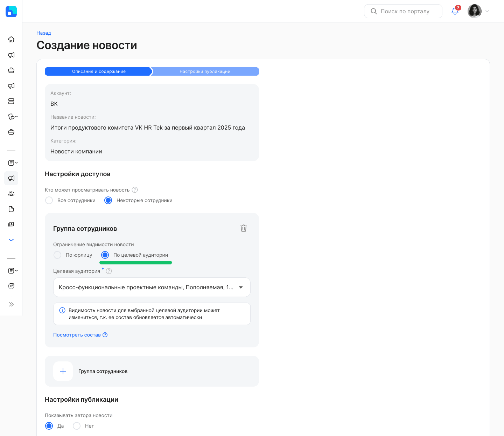Switch to Описание и содержание step
This screenshot has width=504, height=436.
point(99,71)
